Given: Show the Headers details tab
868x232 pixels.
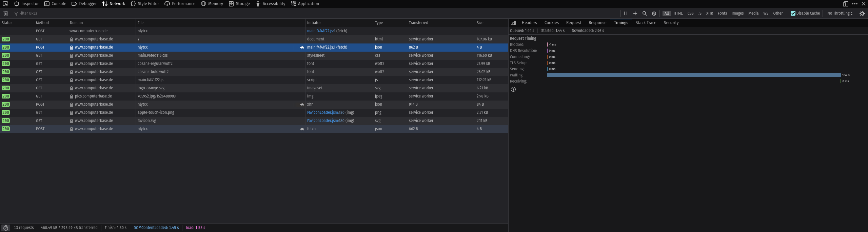Looking at the screenshot, I should pyautogui.click(x=529, y=23).
